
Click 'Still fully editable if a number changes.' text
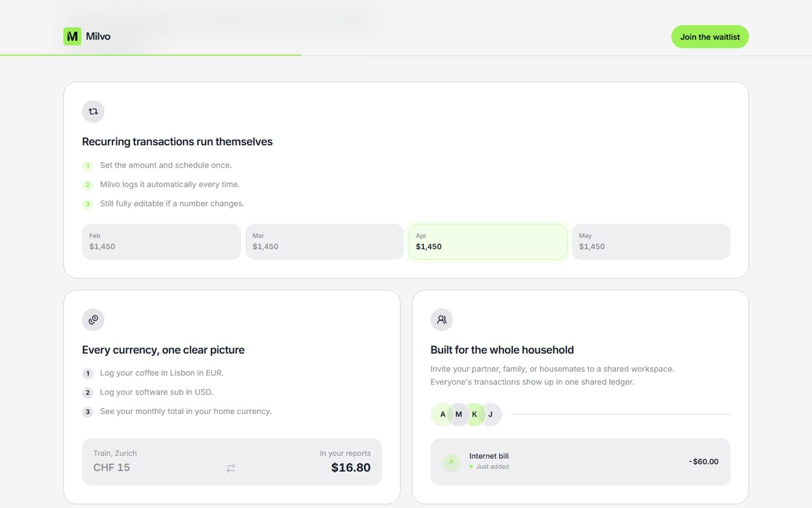[x=172, y=204]
